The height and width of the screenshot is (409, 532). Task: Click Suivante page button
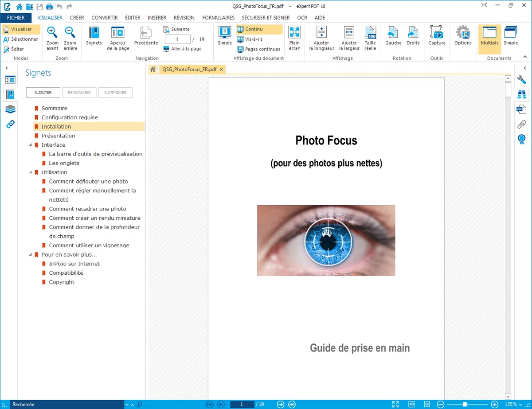pos(176,29)
